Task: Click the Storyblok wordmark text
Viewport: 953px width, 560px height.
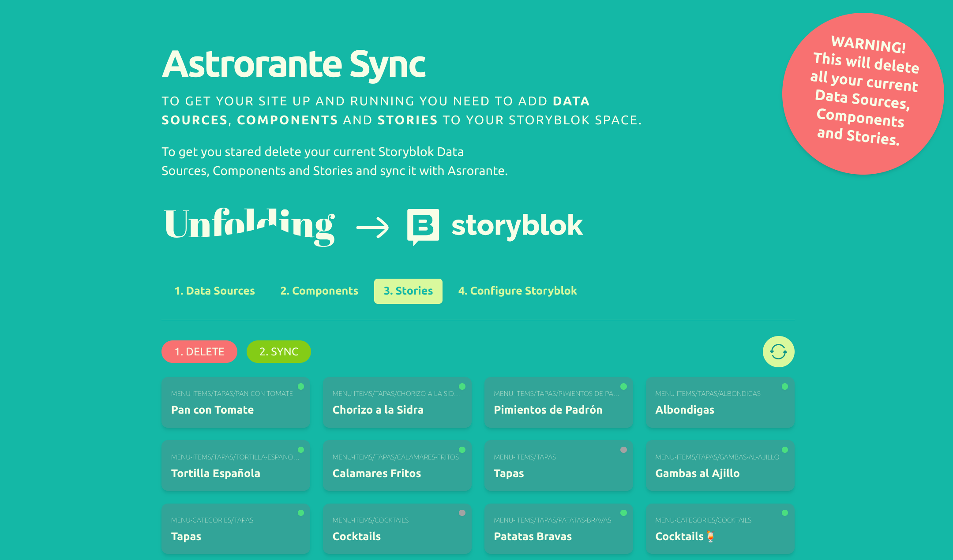Action: pyautogui.click(x=517, y=226)
